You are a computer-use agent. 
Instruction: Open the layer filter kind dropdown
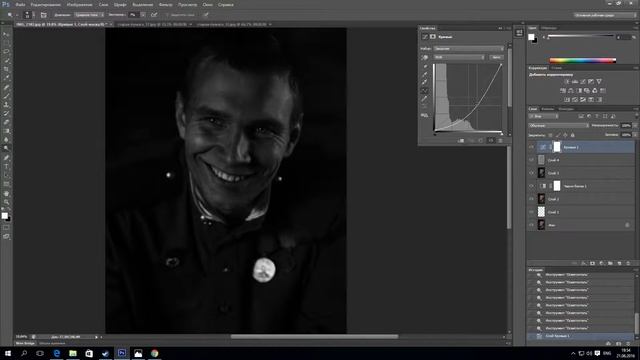click(x=543, y=116)
